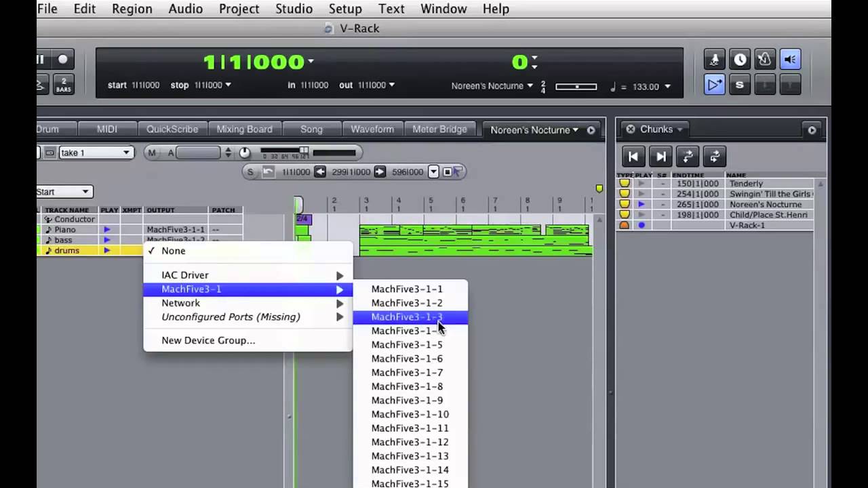Skip to previous chunk in Chunks window
868x488 pixels.
pyautogui.click(x=633, y=157)
